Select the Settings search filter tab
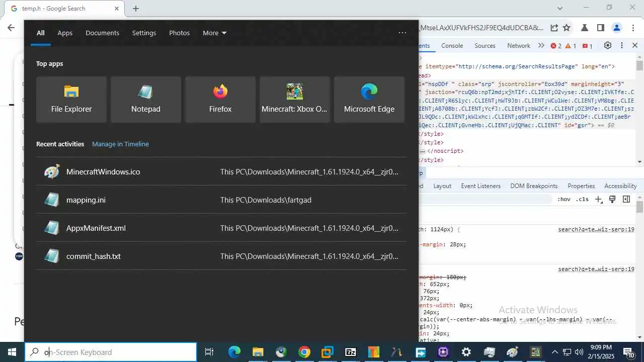This screenshot has height=362, width=644. point(144,33)
